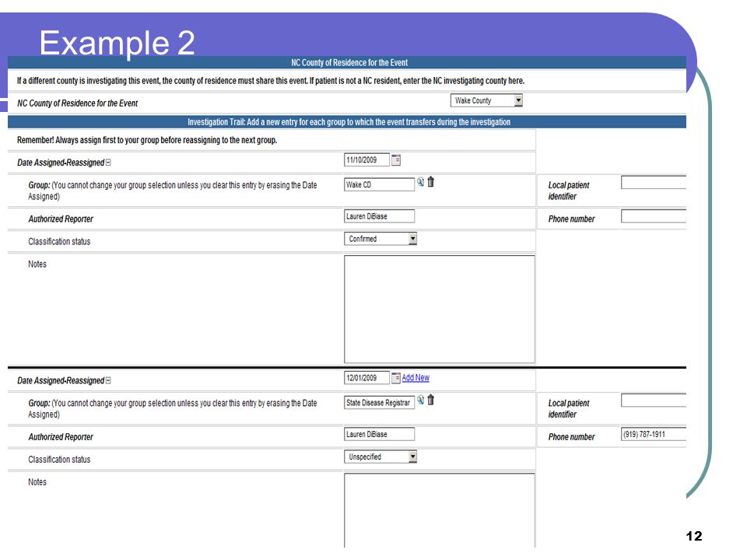The width and height of the screenshot is (747, 560).
Task: Click the Wake CD group field
Action: 379,185
